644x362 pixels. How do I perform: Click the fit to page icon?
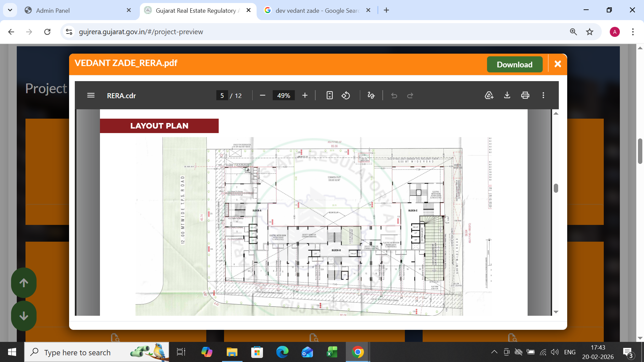[x=329, y=96]
